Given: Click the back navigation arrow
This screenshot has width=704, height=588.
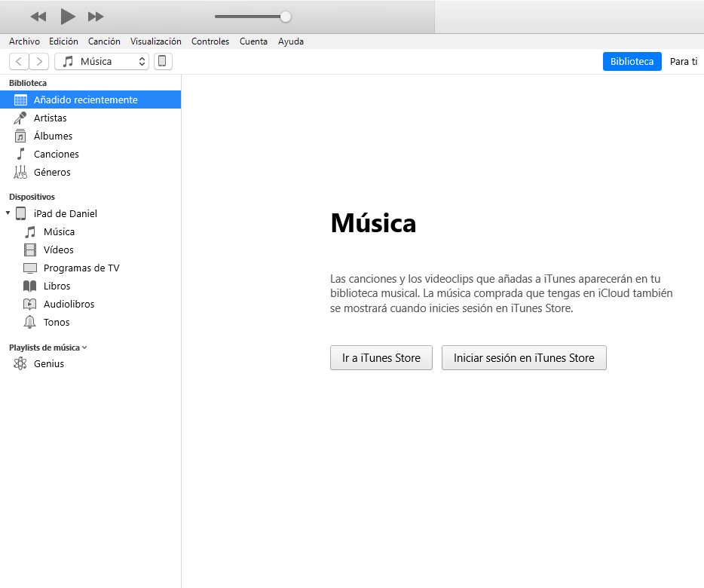Looking at the screenshot, I should point(19,61).
